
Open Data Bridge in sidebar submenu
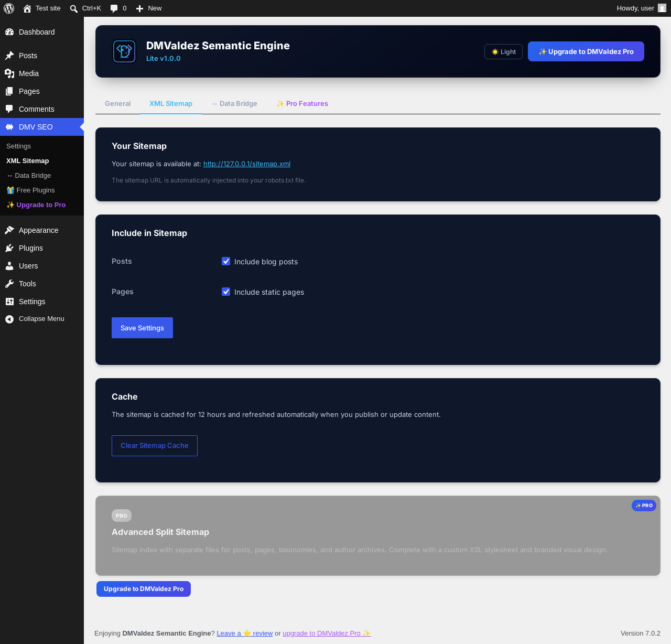29,176
